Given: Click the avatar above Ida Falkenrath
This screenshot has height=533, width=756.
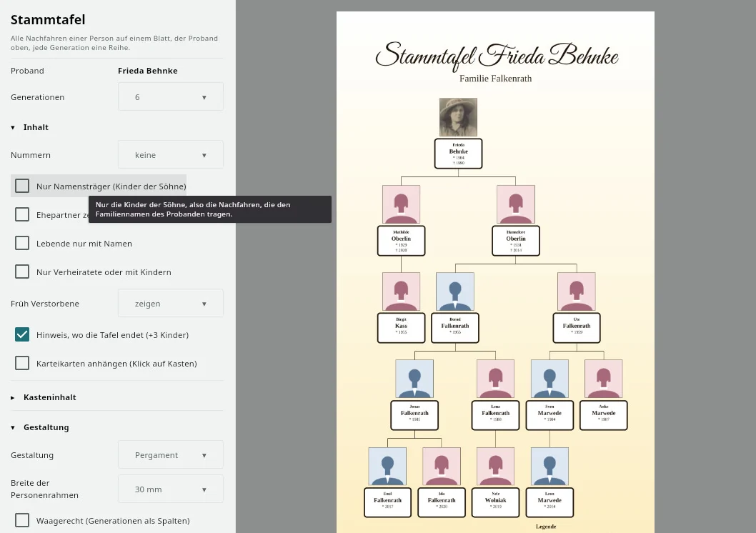Looking at the screenshot, I should coord(442,466).
